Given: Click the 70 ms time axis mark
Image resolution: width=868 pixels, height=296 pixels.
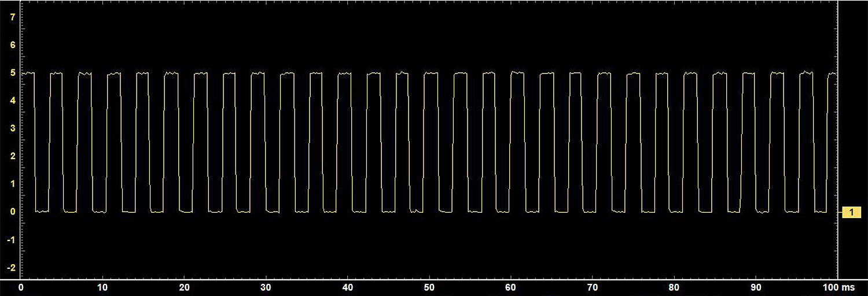Looking at the screenshot, I should [x=592, y=287].
